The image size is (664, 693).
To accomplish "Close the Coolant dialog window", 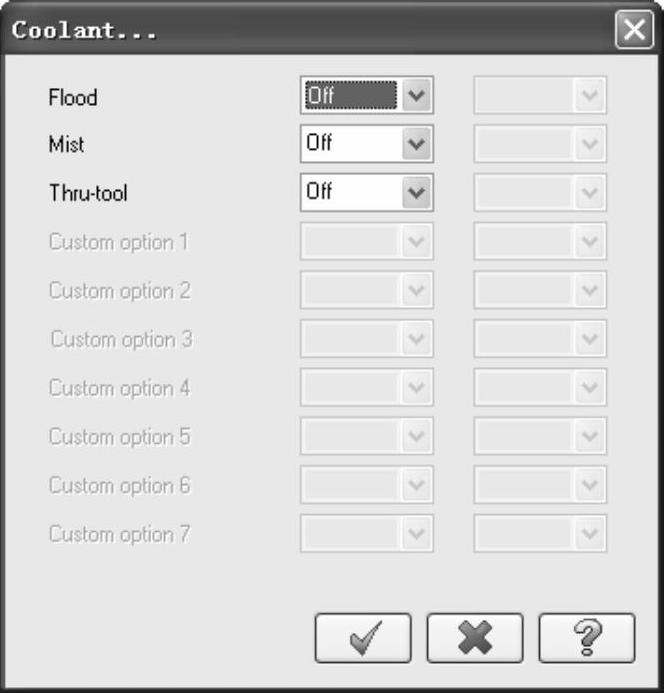I will (x=634, y=30).
